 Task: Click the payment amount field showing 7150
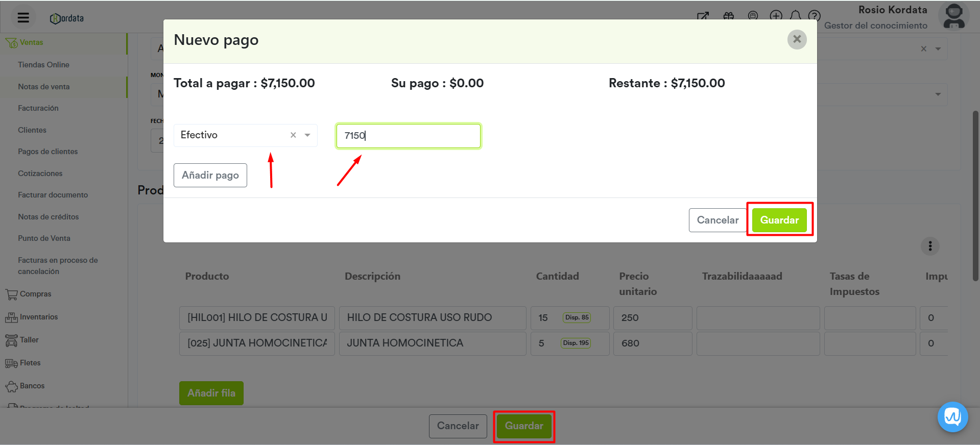click(408, 136)
